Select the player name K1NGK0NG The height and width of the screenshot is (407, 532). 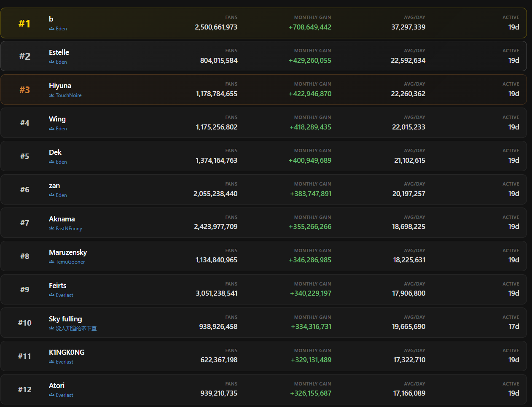point(67,352)
